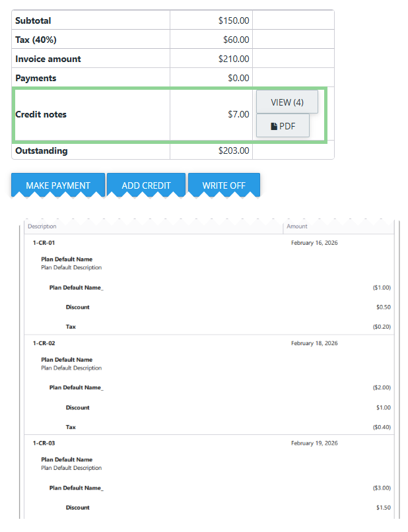408x532 pixels.
Task: Click the WRITE OFF button
Action: pyautogui.click(x=224, y=185)
